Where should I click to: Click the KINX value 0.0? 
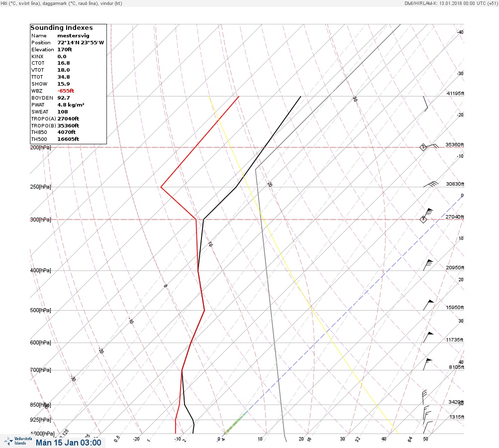tap(62, 57)
